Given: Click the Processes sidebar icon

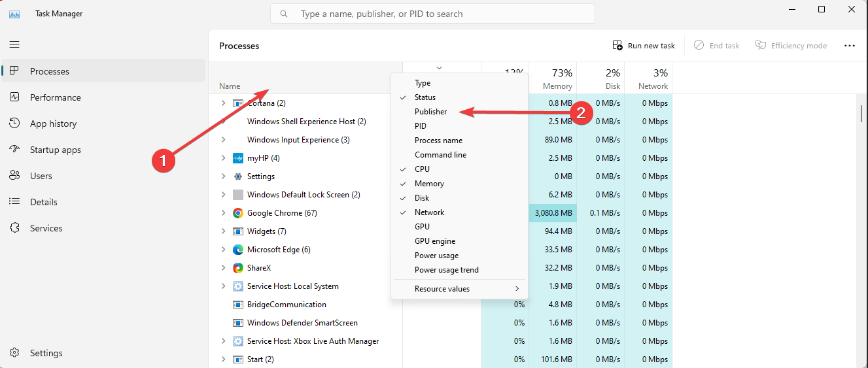Looking at the screenshot, I should point(14,71).
